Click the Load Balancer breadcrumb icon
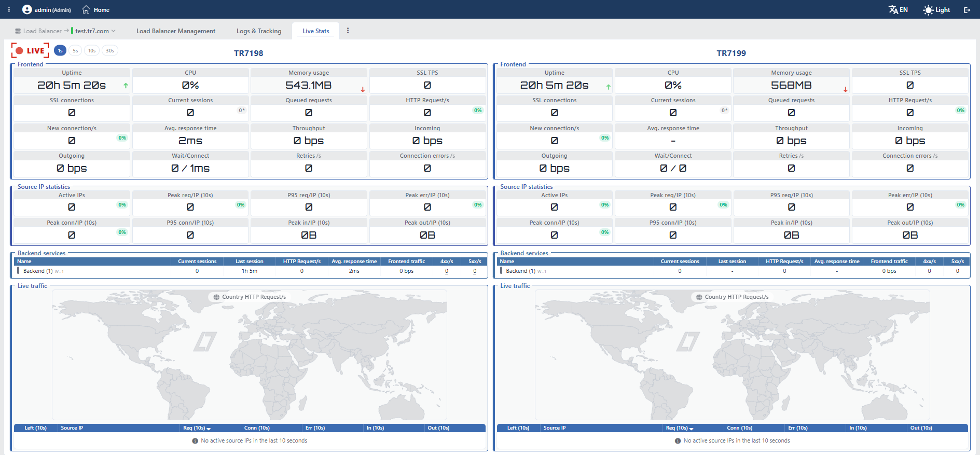 tap(18, 31)
